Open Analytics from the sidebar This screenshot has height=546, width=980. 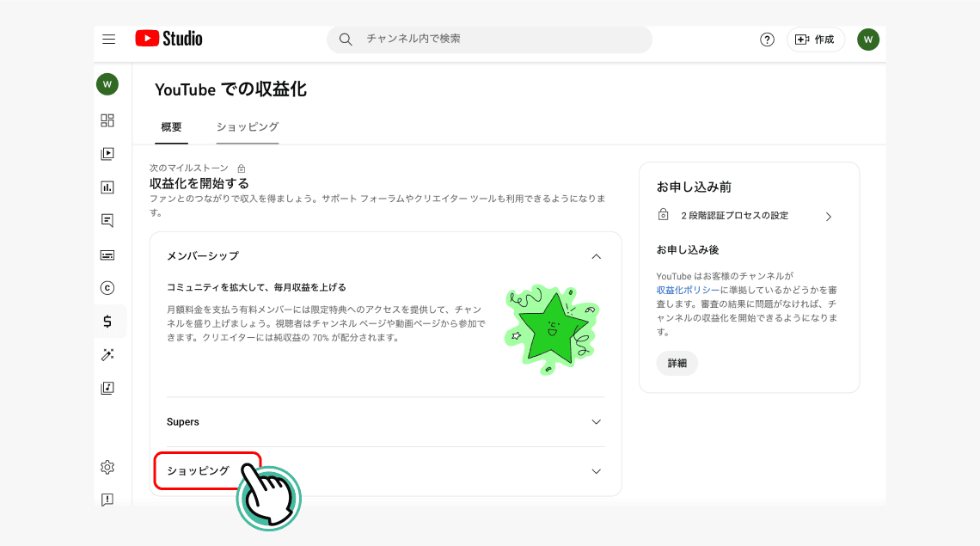pos(107,187)
